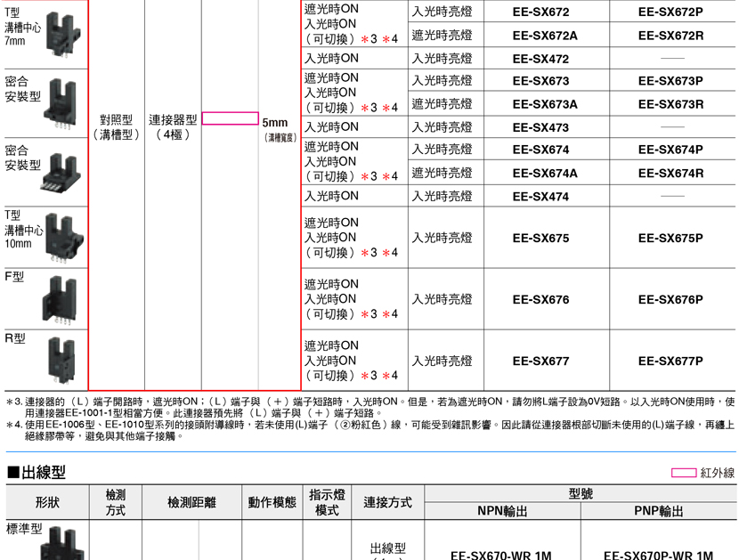This screenshot has width=739, height=560.
Task: Click 入光時ON in the EE-SX474 row
Action: pyautogui.click(x=331, y=196)
